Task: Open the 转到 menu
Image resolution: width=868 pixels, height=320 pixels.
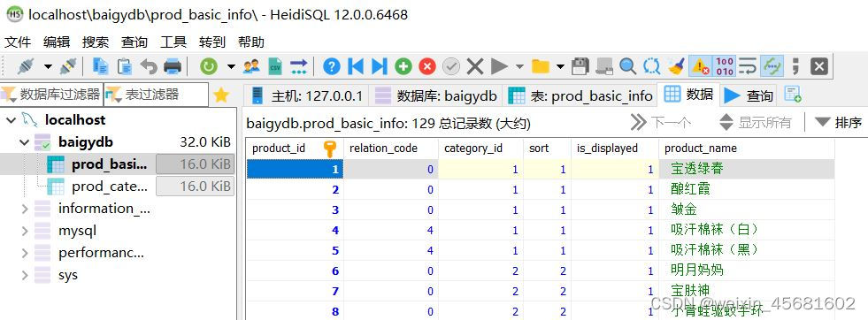Action: [x=212, y=42]
